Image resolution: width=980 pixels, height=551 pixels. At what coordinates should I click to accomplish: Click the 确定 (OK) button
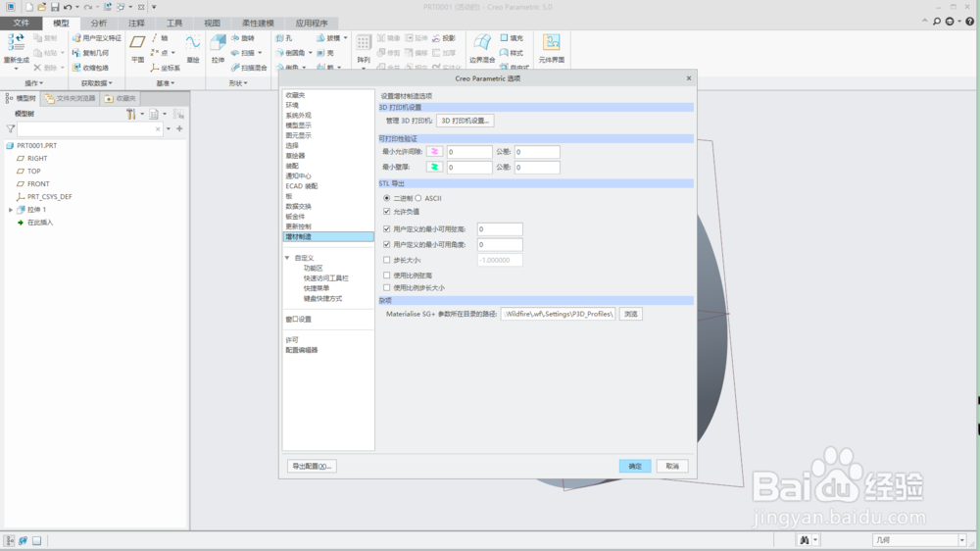[x=635, y=466]
